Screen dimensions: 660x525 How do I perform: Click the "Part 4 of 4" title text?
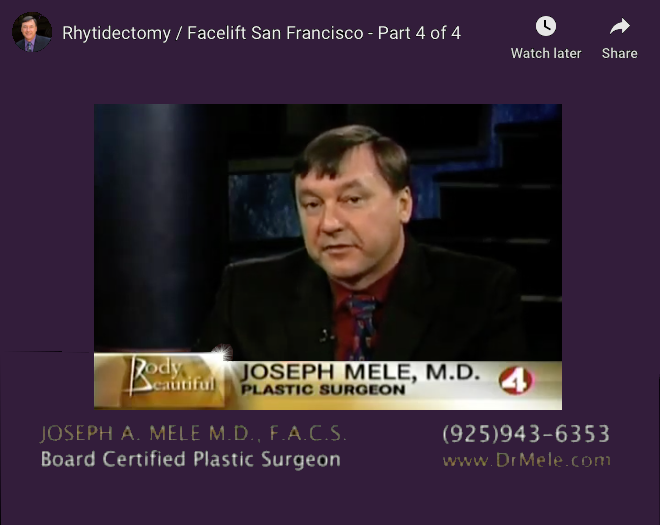coord(419,33)
